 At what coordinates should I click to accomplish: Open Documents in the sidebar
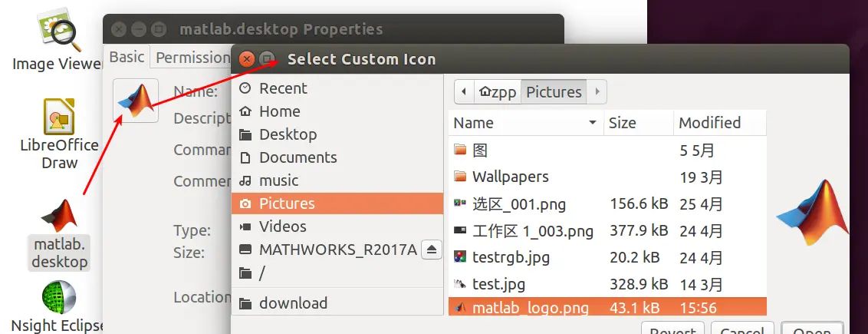click(x=337, y=157)
